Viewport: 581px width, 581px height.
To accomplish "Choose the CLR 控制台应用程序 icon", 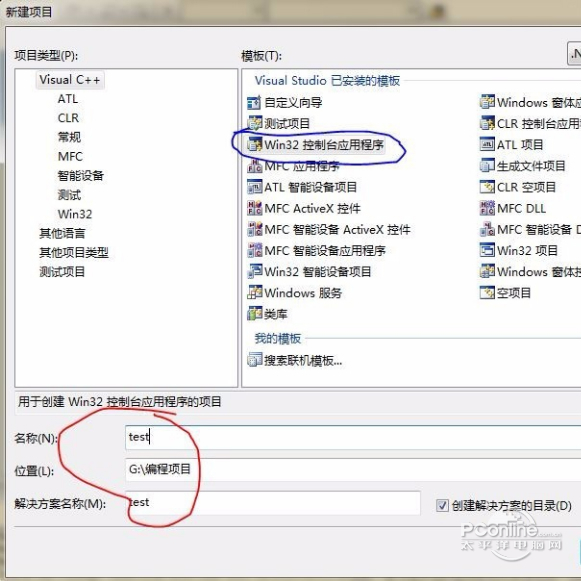I will [487, 123].
